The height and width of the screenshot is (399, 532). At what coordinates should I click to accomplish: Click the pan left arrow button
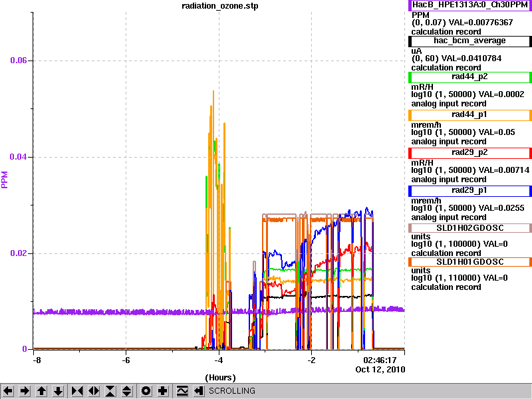click(8, 391)
